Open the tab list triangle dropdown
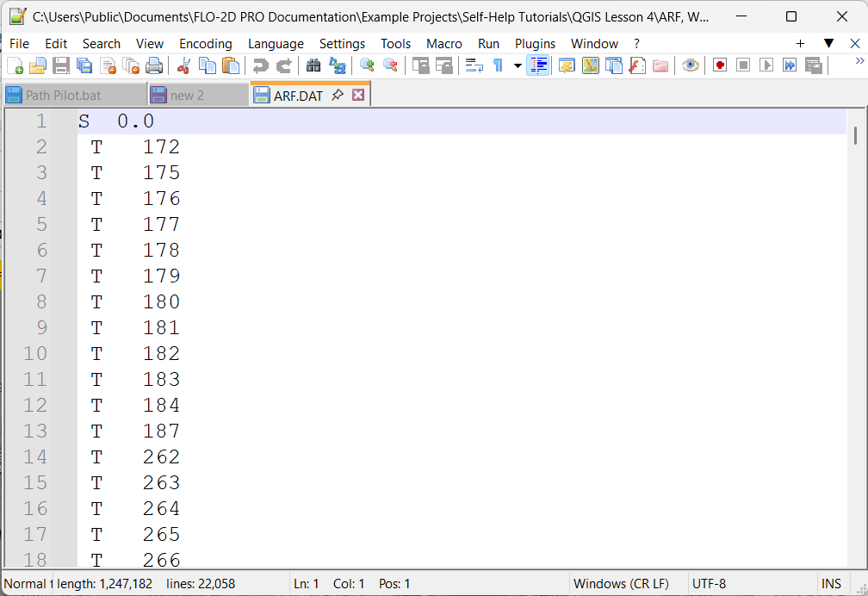 click(828, 43)
